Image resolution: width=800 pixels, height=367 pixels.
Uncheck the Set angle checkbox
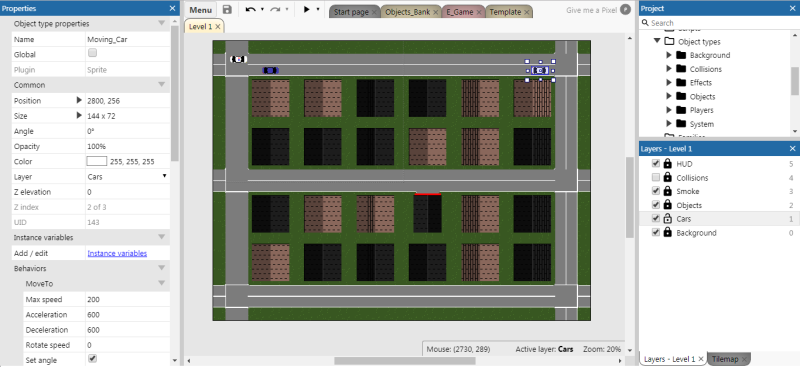(x=92, y=359)
